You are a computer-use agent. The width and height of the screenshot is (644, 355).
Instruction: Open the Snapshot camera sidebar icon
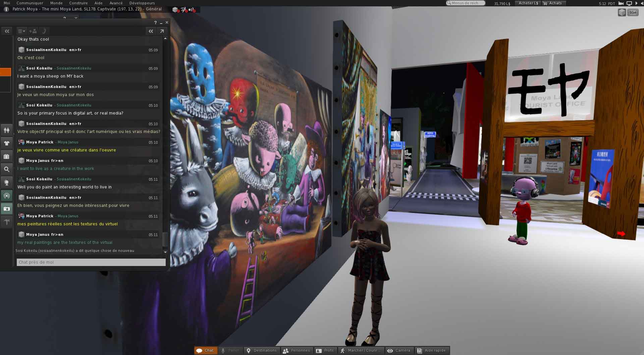(6, 209)
